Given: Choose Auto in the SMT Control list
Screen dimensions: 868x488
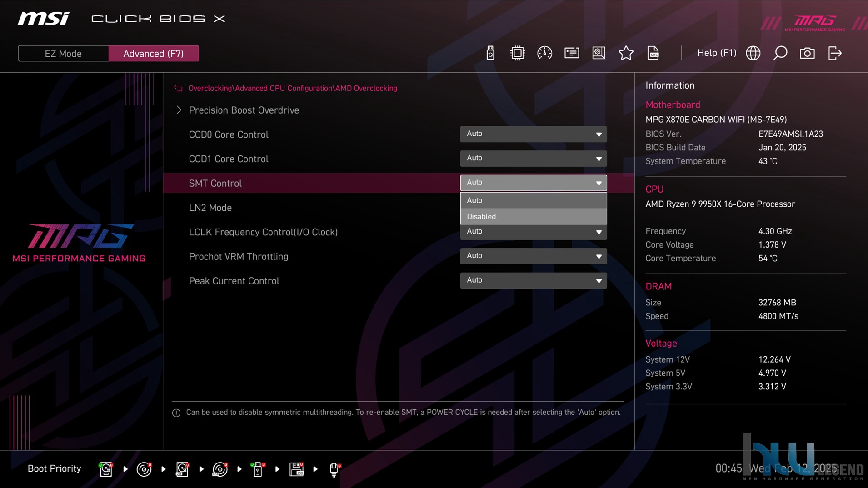Looking at the screenshot, I should [x=533, y=200].
